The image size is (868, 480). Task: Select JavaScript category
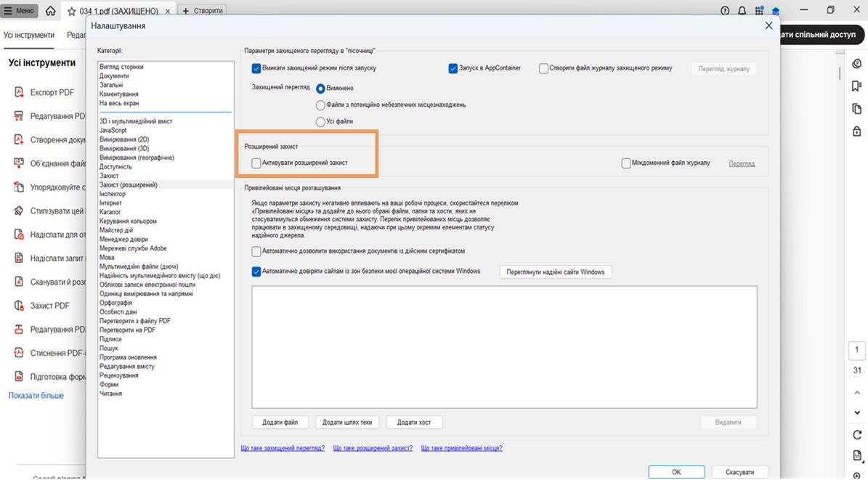click(113, 130)
